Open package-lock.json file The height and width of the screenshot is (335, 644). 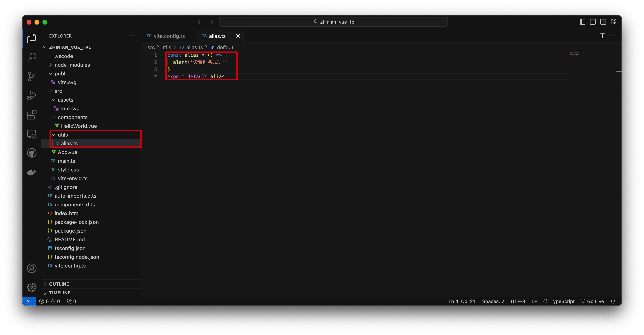(x=91, y=222)
